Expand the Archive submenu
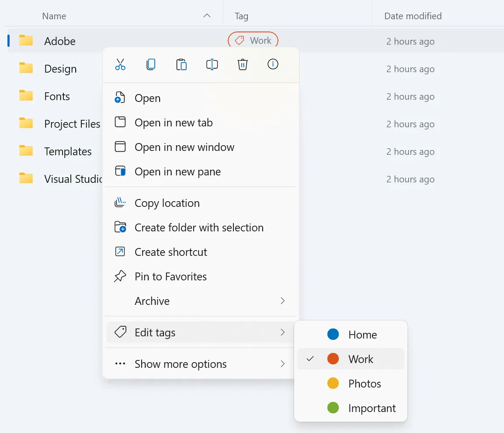The width and height of the screenshot is (504, 433). pyautogui.click(x=283, y=301)
